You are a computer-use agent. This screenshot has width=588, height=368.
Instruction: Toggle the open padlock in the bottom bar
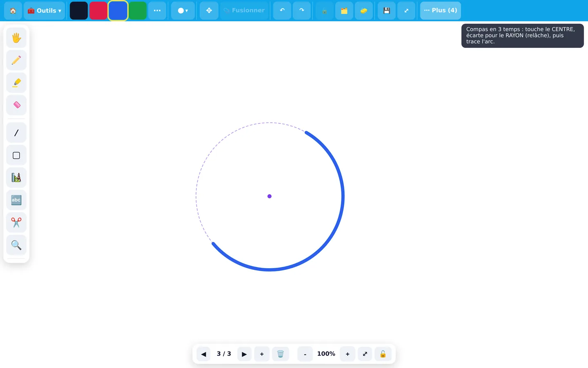pos(383,354)
